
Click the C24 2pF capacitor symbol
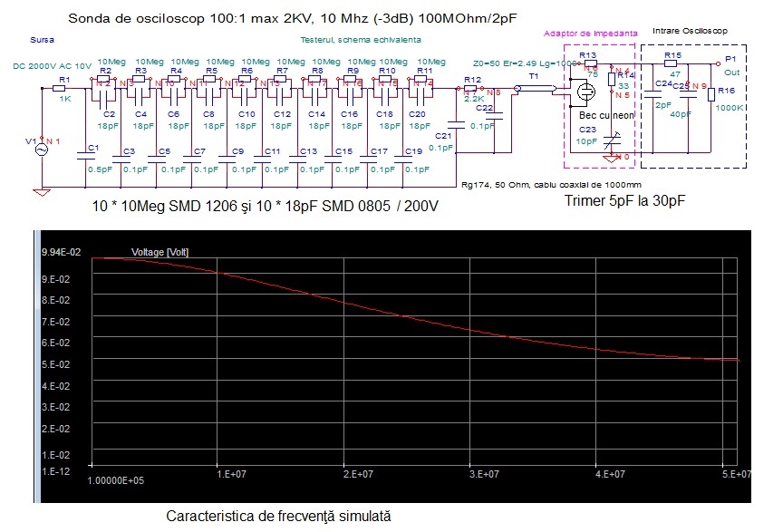tap(652, 94)
